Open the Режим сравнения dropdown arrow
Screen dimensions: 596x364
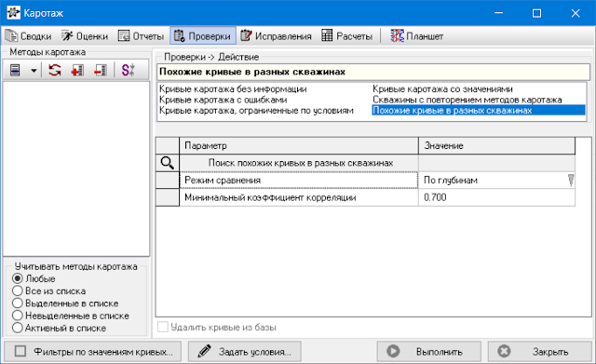571,180
